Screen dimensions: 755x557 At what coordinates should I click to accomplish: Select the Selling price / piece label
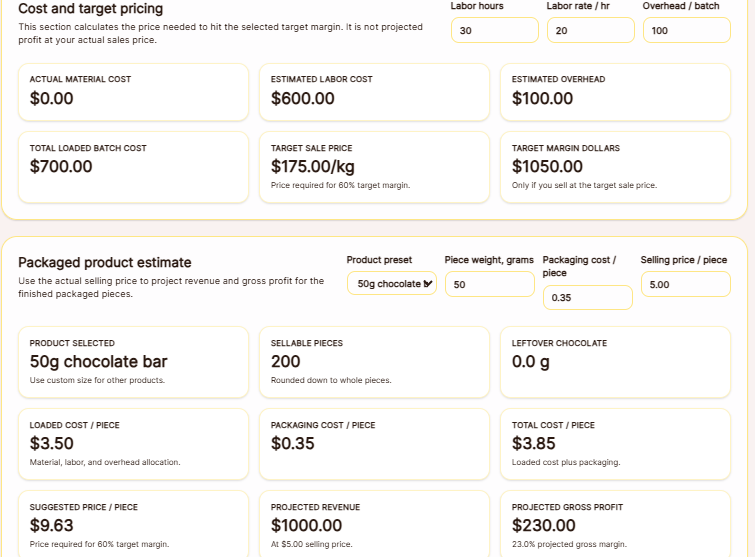(684, 260)
